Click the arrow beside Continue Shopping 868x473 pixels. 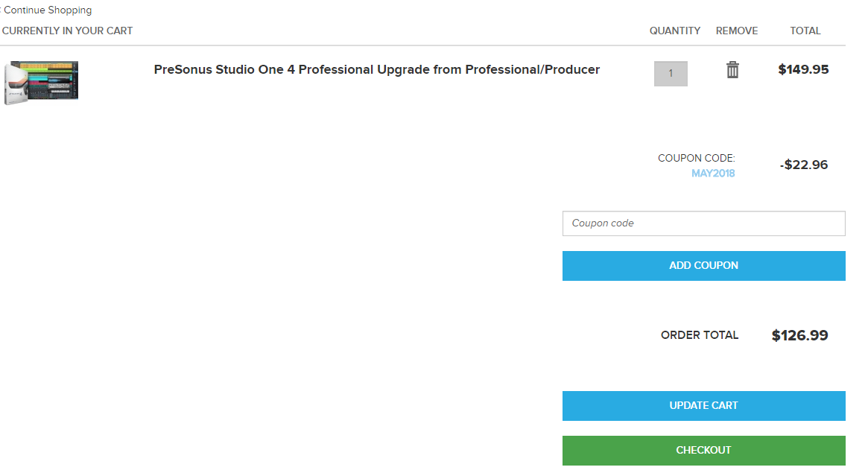pyautogui.click(x=1, y=10)
